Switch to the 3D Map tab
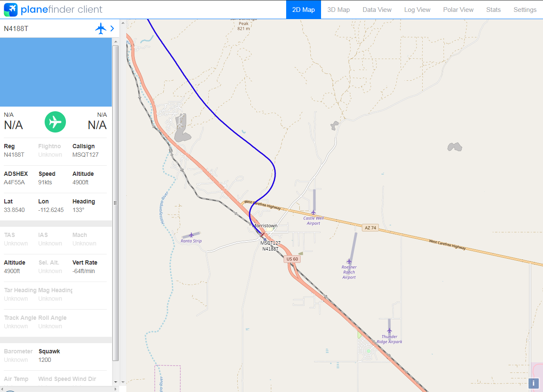Screen dimensions: 543x392 (338, 9)
